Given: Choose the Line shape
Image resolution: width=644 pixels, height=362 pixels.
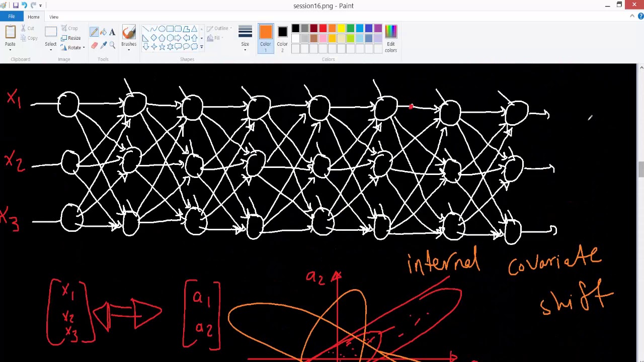Looking at the screenshot, I should 145,29.
